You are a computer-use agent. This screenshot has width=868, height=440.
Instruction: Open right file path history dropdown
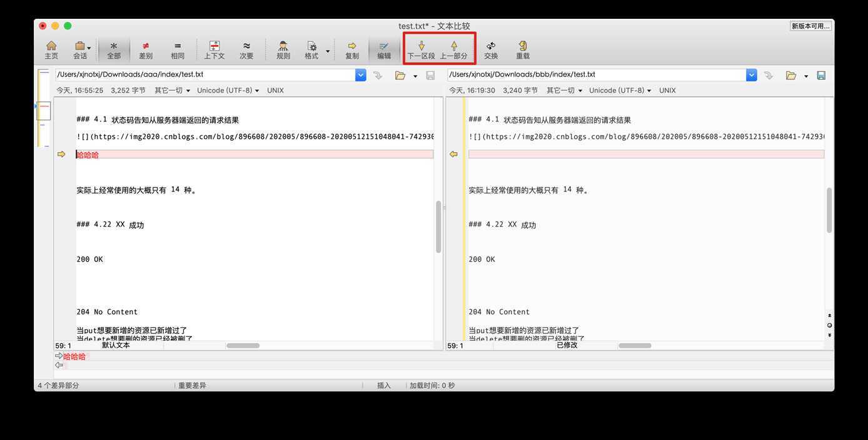752,75
